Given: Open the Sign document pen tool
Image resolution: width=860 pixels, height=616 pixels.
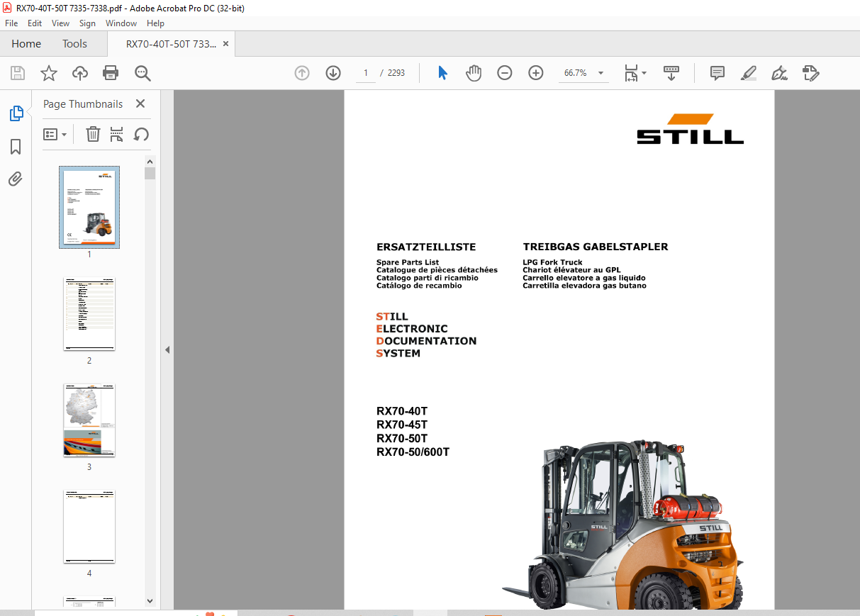Looking at the screenshot, I should 779,73.
